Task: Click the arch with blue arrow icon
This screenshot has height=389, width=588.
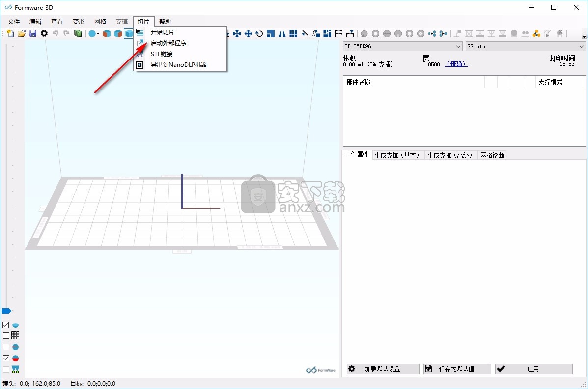Action: pos(350,34)
